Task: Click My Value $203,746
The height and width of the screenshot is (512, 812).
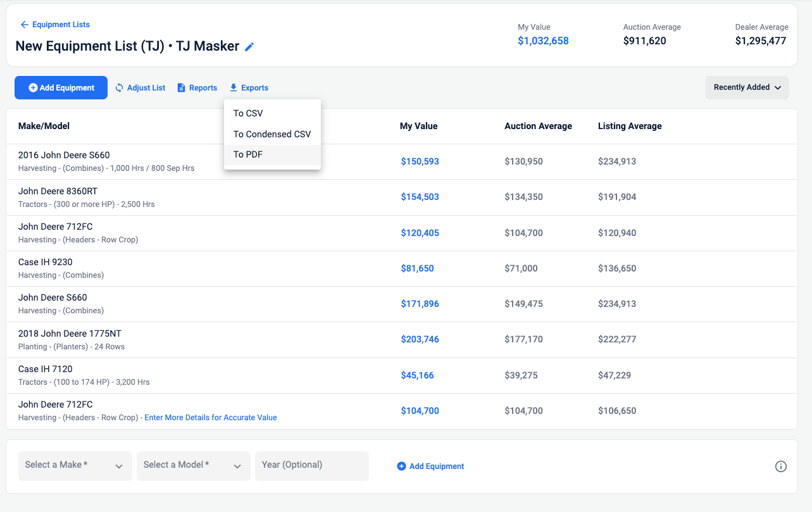Action: tap(420, 339)
